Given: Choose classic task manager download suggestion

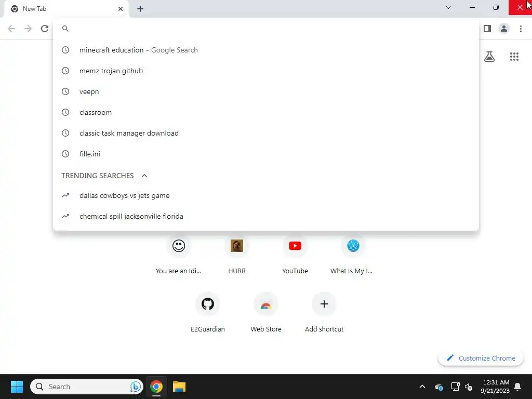Looking at the screenshot, I should pos(266,133).
